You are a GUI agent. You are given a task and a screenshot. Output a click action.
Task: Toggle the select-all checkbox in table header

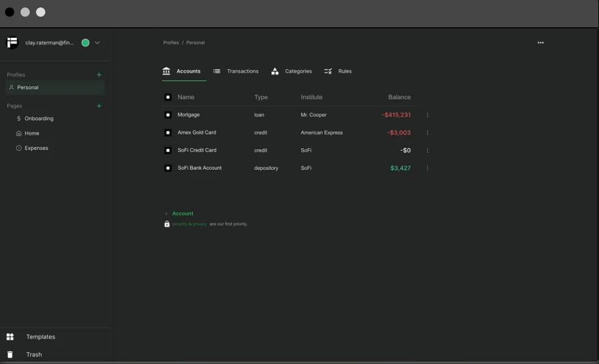[x=168, y=97]
